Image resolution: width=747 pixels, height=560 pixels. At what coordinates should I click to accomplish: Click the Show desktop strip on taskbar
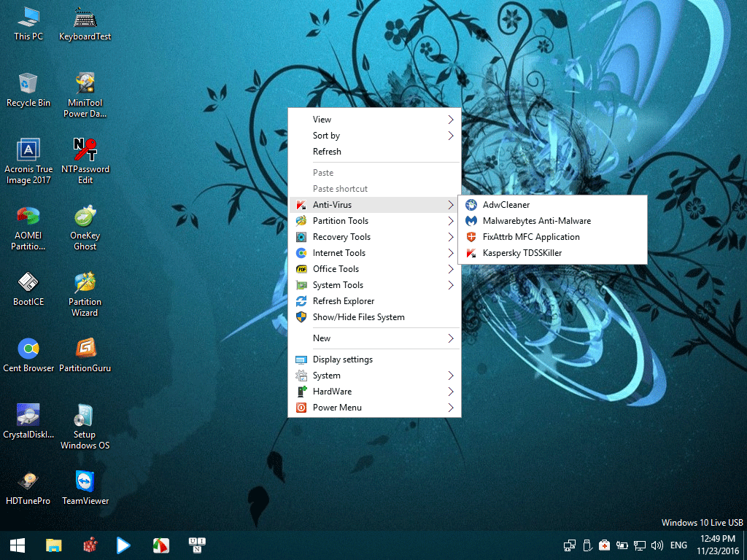pos(745,545)
